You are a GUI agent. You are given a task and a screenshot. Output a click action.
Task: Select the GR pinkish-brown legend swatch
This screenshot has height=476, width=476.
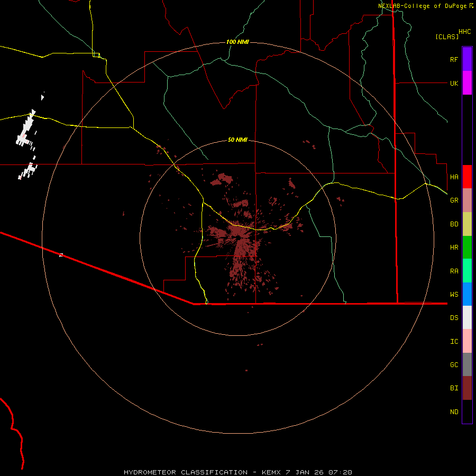(x=467, y=200)
